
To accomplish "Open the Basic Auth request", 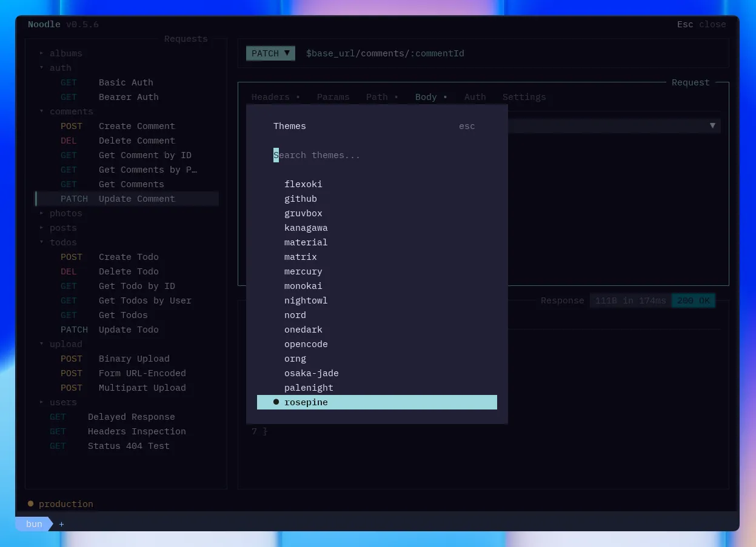I will 126,82.
